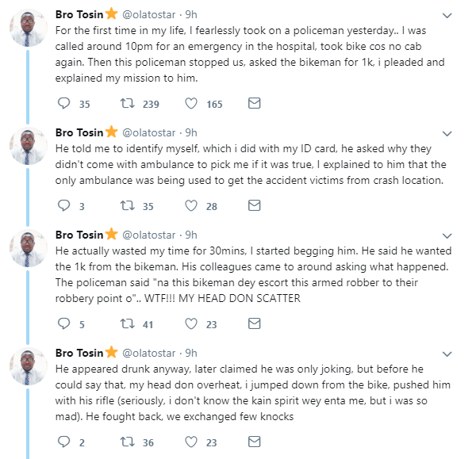Screen dimensions: 476x459
Task: Open chevron menu on the ambulance tweet's successor
Action: tap(447, 235)
